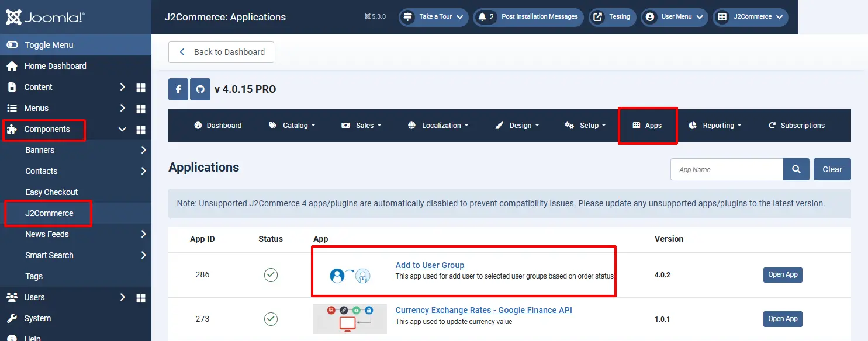
Task: Open Dashboard in J2Commerce nav
Action: (x=217, y=126)
